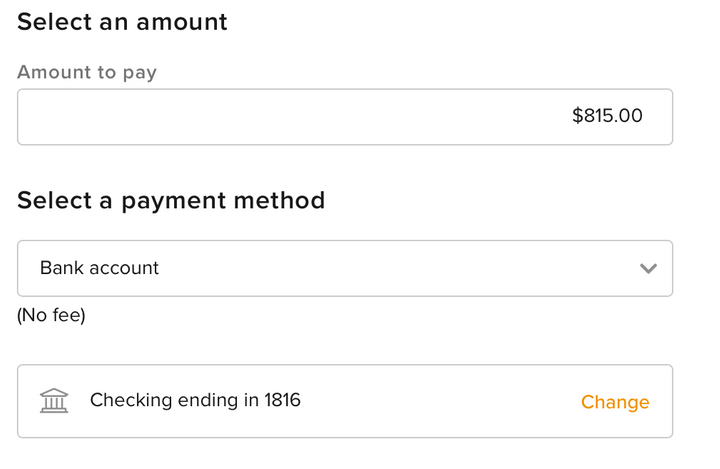Click the chevron arrow in payment method box

[x=648, y=268]
